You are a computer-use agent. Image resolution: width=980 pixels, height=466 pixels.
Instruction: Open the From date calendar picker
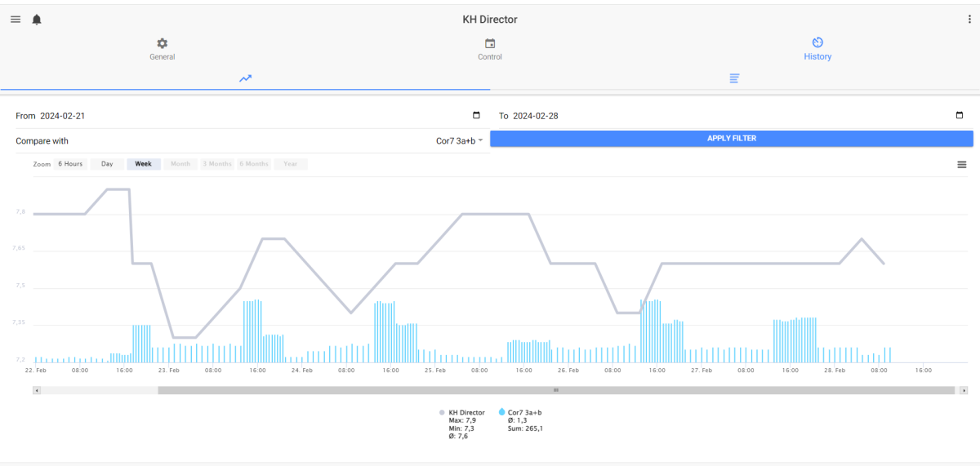point(476,116)
